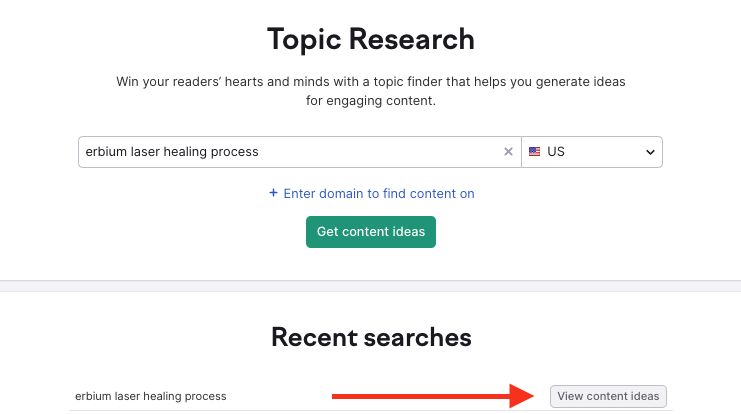Expand the country chevron arrow
Image resolution: width=741 pixels, height=414 pixels.
(x=650, y=152)
